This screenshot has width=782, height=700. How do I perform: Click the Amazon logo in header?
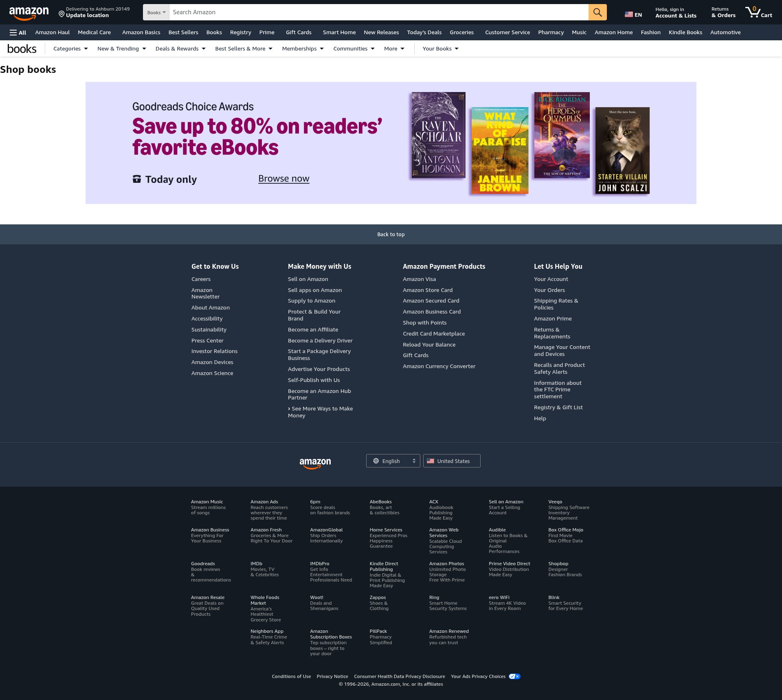point(29,13)
